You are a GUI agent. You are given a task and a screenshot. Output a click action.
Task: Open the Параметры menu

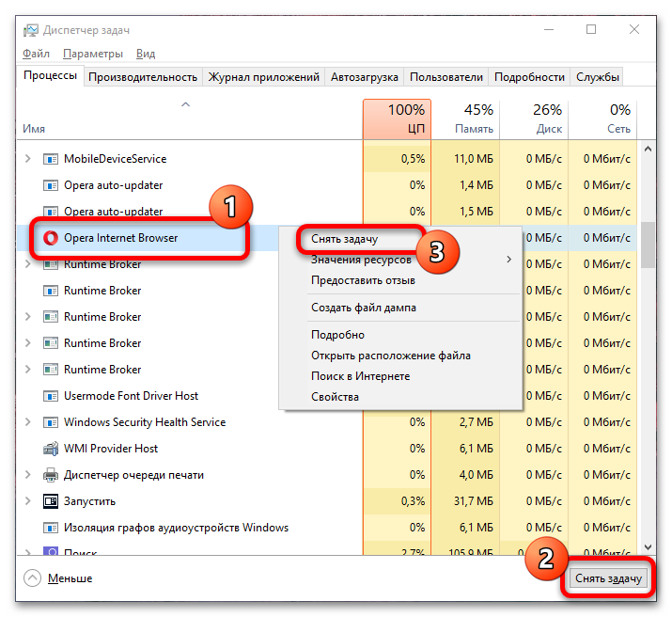pos(93,54)
